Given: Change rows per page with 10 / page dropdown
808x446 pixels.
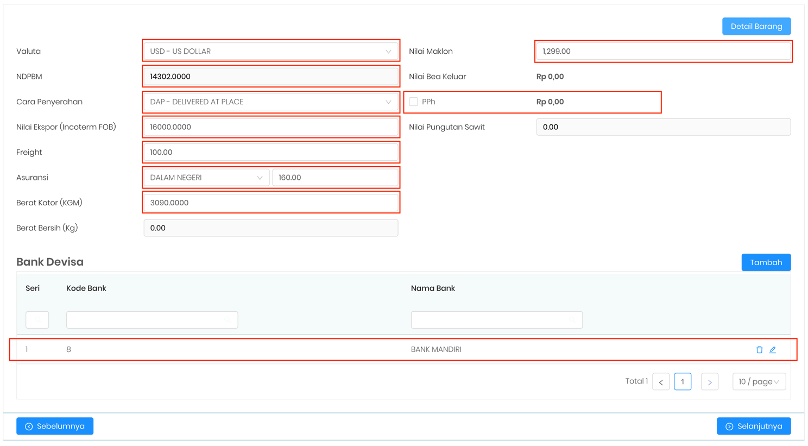Looking at the screenshot, I should (x=758, y=382).
